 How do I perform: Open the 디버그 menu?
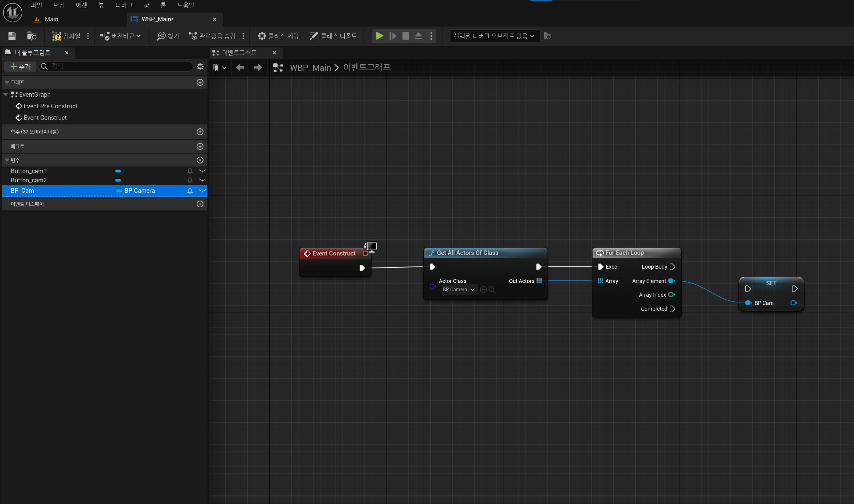point(124,5)
